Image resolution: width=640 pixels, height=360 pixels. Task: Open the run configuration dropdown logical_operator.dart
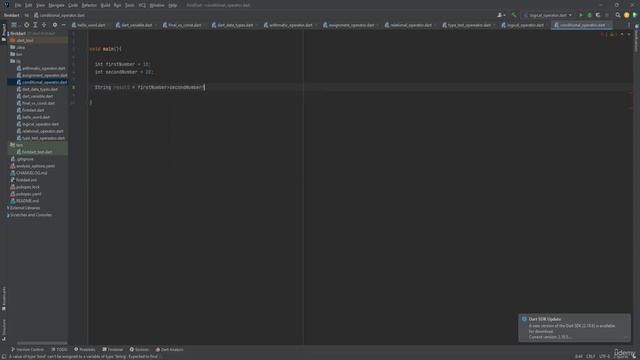click(x=548, y=15)
